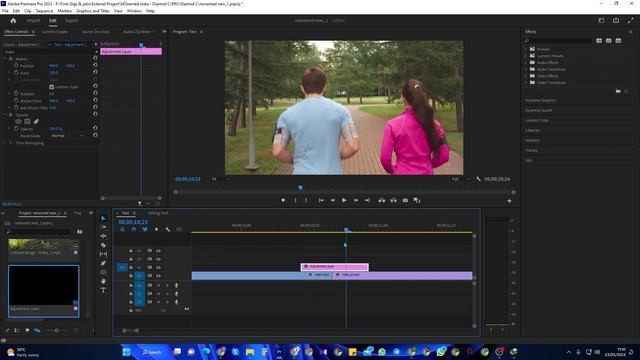Reset the Position parameter
Viewport: 640px width, 360px height.
coord(95,65)
